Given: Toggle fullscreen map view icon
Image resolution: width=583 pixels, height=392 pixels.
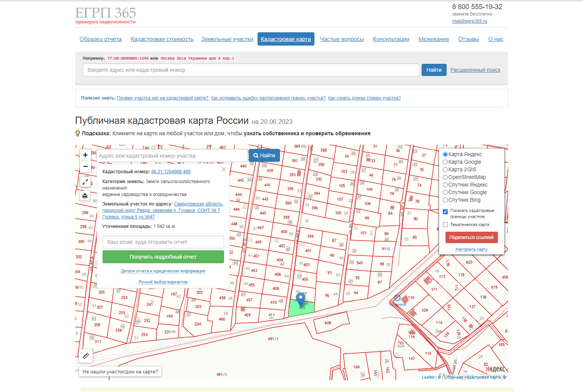Looking at the screenshot, I should coord(85,182).
